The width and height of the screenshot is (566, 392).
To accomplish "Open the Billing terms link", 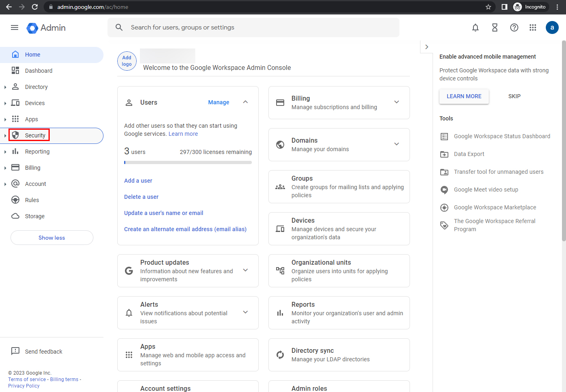I will [x=64, y=379].
